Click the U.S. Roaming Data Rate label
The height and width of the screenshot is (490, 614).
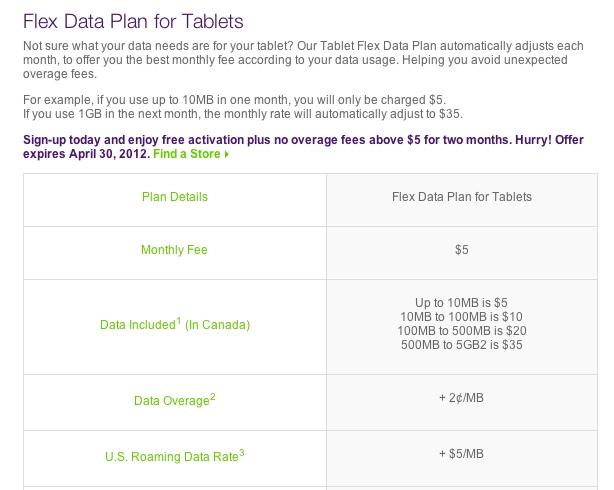175,456
